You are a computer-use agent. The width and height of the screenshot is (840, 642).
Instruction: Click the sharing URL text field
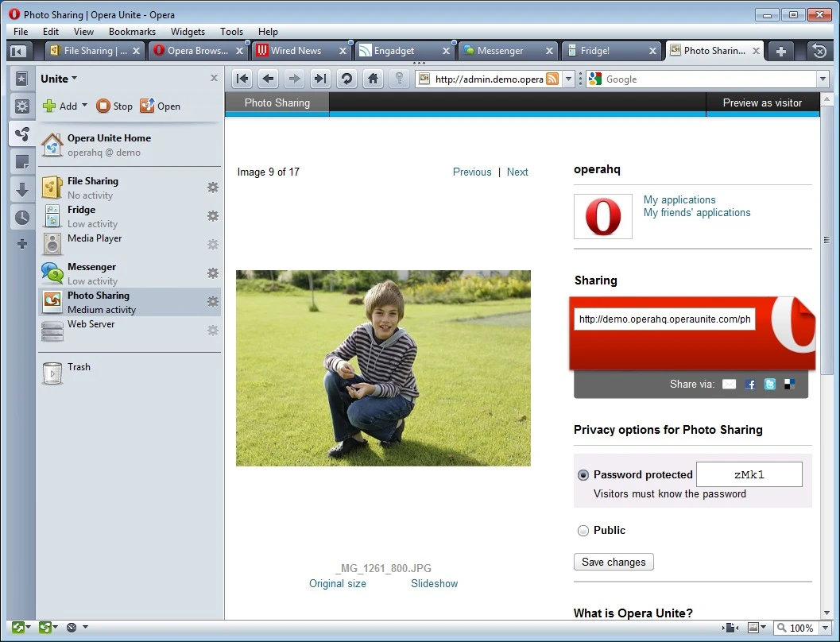(664, 319)
